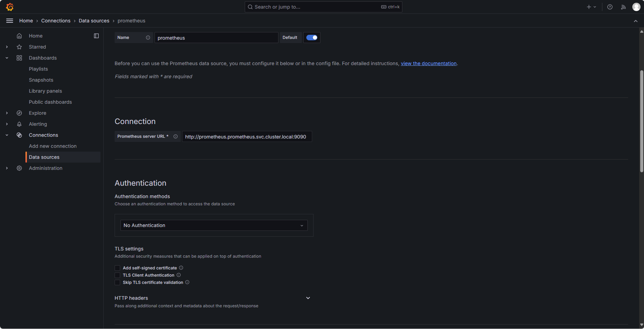The width and height of the screenshot is (644, 329).
Task: Open Public dashboards in the sidebar
Action: click(50, 102)
